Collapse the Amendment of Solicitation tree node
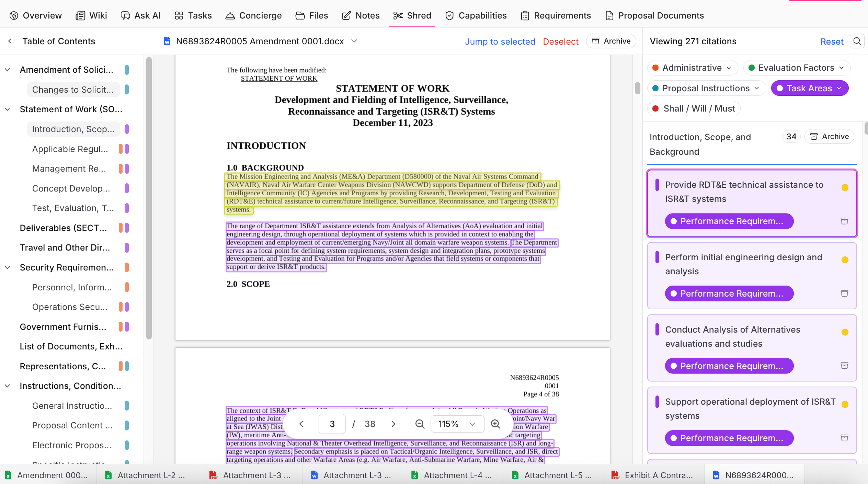Screen dimensions: 868x484 coord(8,70)
